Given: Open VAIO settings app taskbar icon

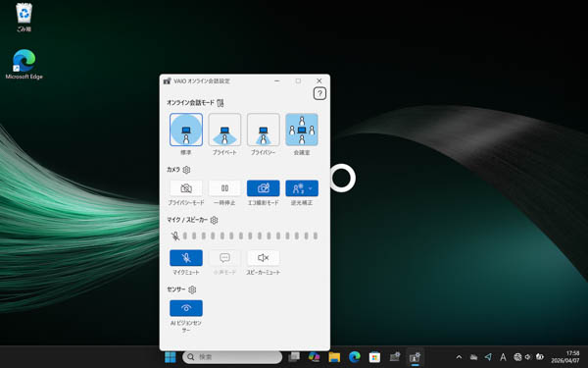Looking at the screenshot, I should (395, 357).
